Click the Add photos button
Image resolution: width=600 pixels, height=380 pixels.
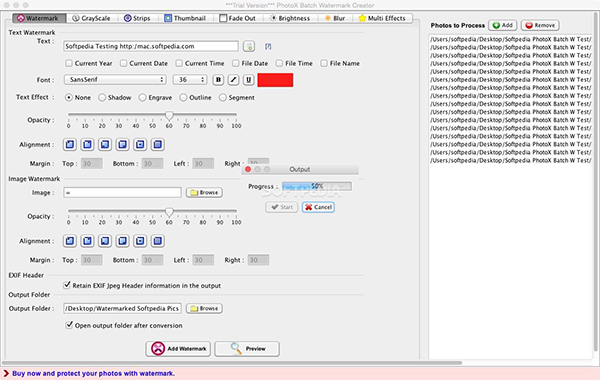coord(503,25)
